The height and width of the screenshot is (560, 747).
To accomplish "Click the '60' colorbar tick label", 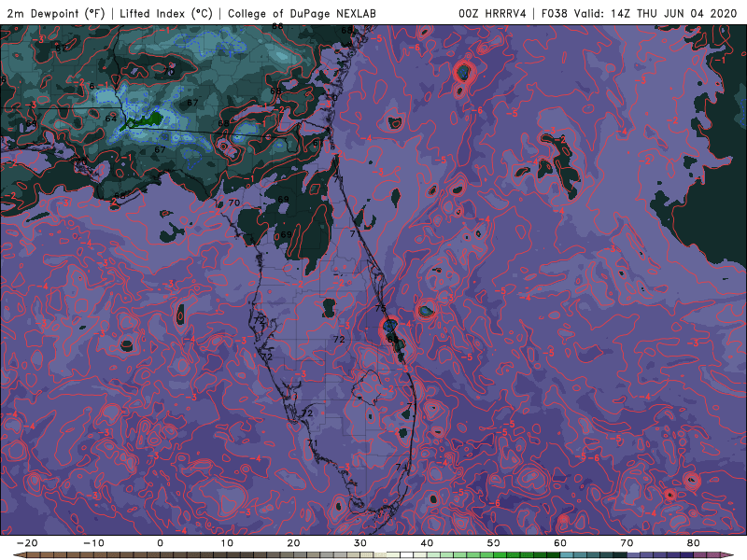I will (x=560, y=543).
